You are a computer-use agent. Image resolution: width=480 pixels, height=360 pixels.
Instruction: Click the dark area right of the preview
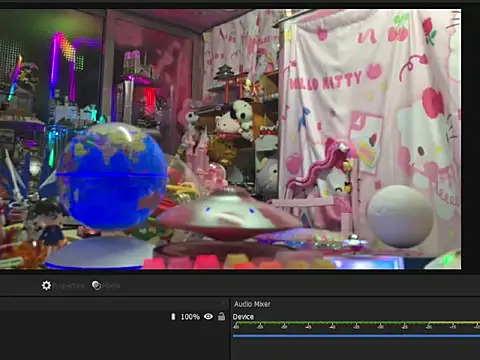[471, 140]
